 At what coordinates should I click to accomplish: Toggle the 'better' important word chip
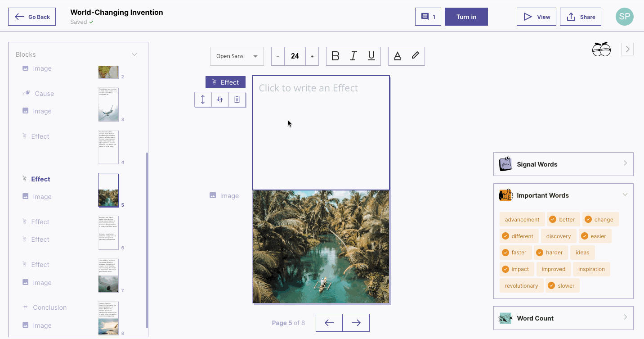pos(563,220)
